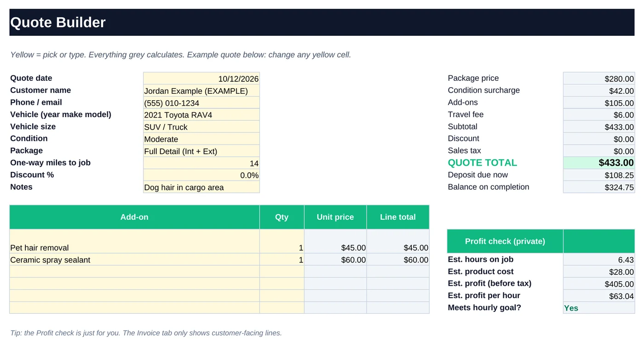644x346 pixels.
Task: Click the Qty cell for Ceramic spray sealant
Action: (282, 260)
